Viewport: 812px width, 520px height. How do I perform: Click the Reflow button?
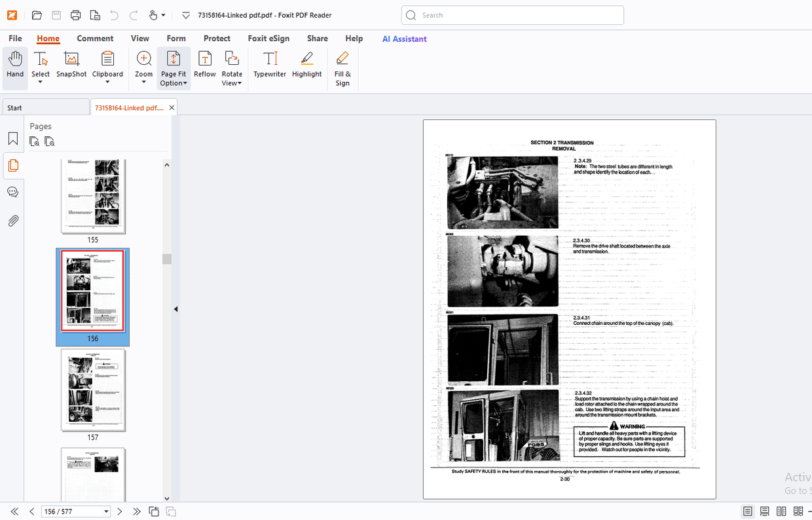point(204,65)
